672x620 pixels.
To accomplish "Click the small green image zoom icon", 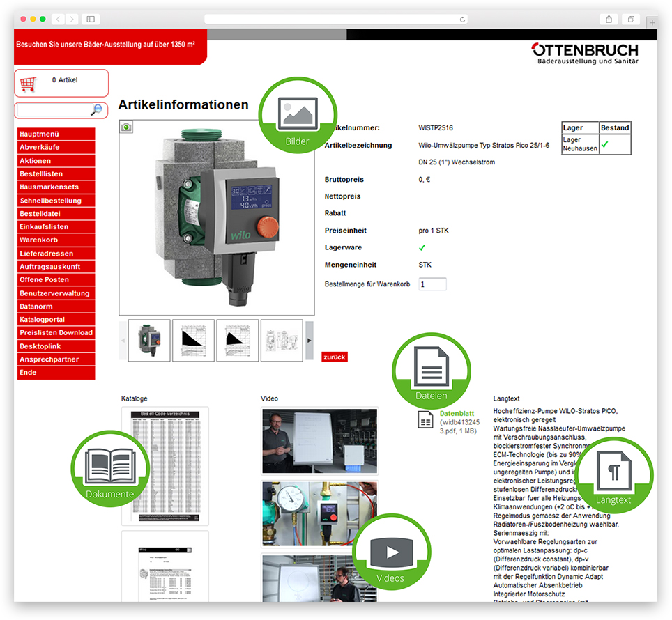I will coord(126,127).
